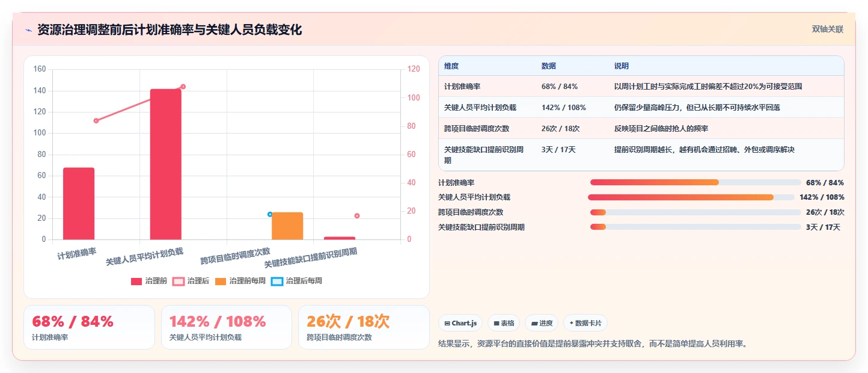868x373 pixels.
Task: Click the 关键人员平均计划负载 progress bar
Action: [x=691, y=197]
